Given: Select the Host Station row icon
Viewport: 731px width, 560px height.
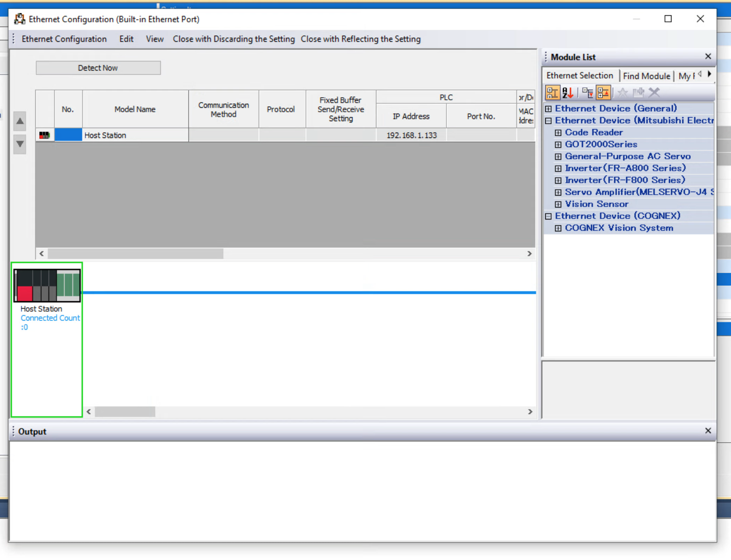Looking at the screenshot, I should (45, 135).
